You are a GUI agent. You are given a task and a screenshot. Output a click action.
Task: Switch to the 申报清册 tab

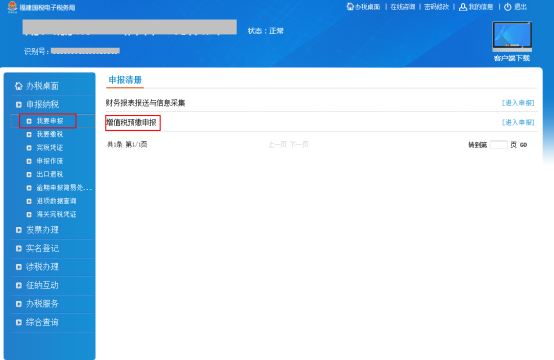(125, 80)
